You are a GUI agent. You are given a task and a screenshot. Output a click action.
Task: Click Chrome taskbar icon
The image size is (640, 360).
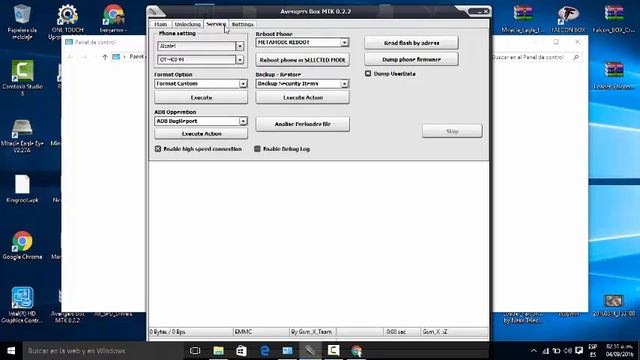[x=356, y=351]
